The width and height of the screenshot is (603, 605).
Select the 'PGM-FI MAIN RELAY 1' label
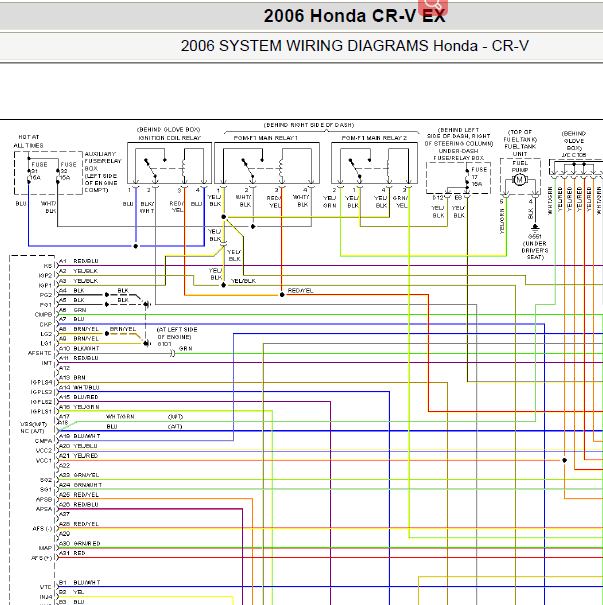click(x=266, y=138)
